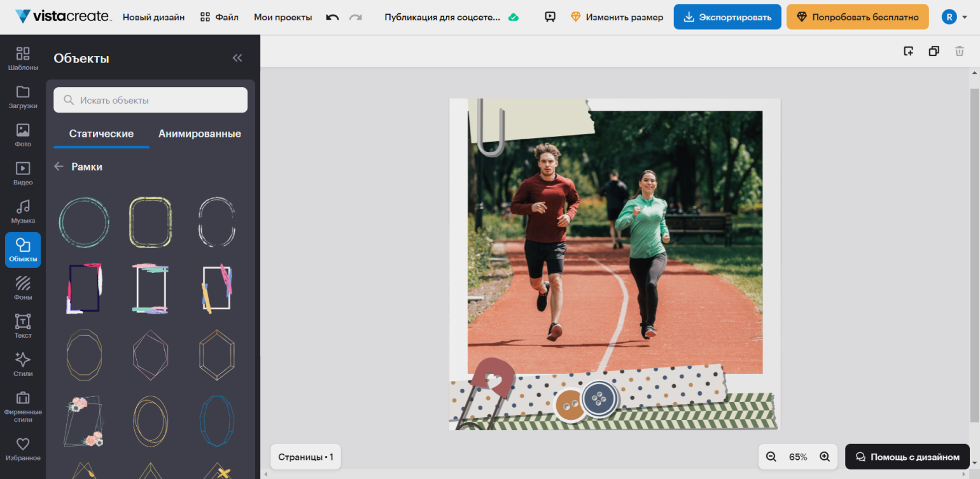This screenshot has height=479, width=980.
Task: Click the redo arrow
Action: [x=356, y=17]
